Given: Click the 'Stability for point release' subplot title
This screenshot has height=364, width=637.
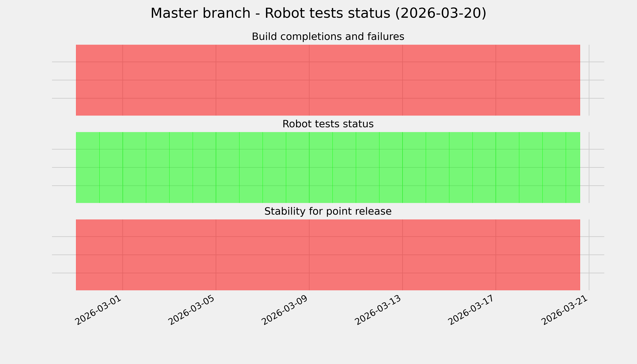Looking at the screenshot, I should (x=328, y=212).
